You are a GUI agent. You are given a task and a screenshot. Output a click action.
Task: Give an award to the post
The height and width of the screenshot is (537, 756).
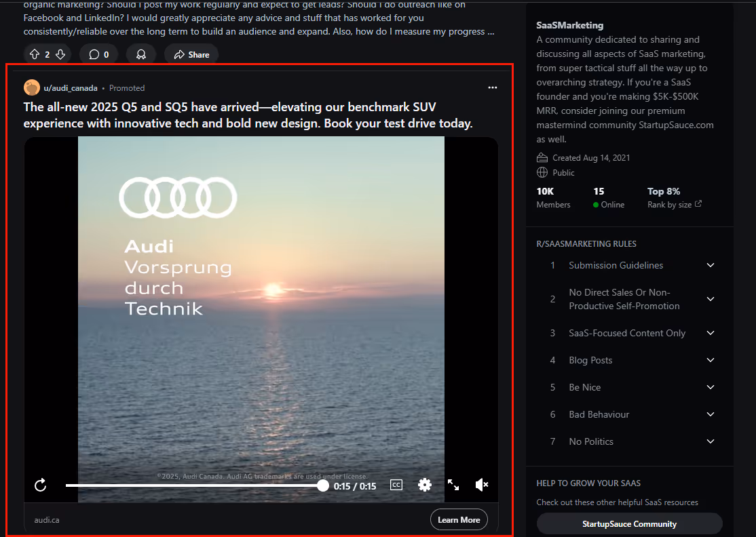tap(140, 53)
